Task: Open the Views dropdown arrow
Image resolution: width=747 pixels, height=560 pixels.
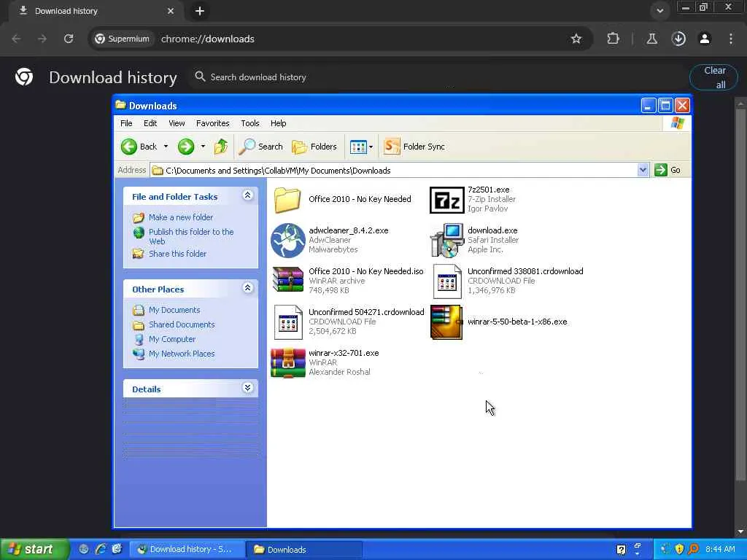Action: coord(371,147)
